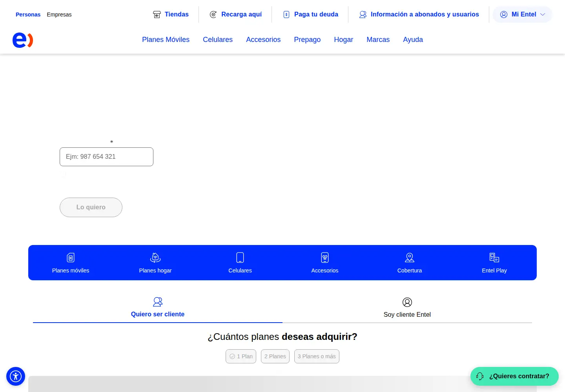Open the Prepago navigation menu

coord(307,40)
